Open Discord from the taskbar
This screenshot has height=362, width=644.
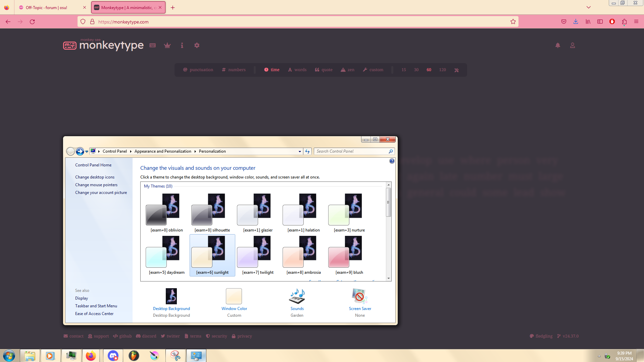pos(113,356)
